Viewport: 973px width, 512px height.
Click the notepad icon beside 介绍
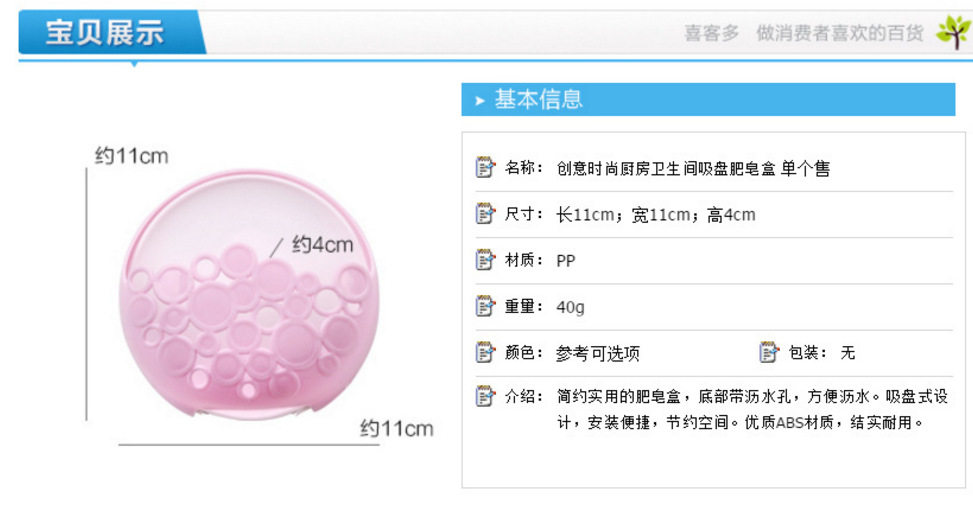coord(485,397)
